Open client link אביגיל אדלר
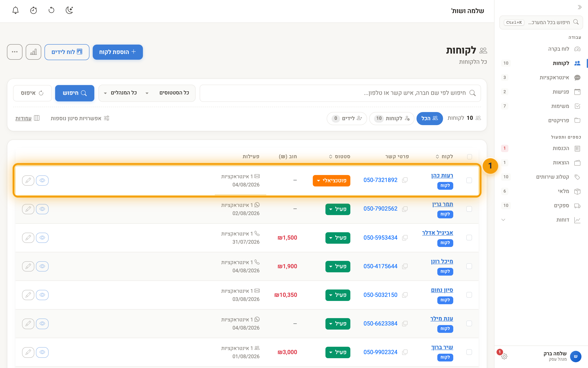This screenshot has height=368, width=588. 437,233
